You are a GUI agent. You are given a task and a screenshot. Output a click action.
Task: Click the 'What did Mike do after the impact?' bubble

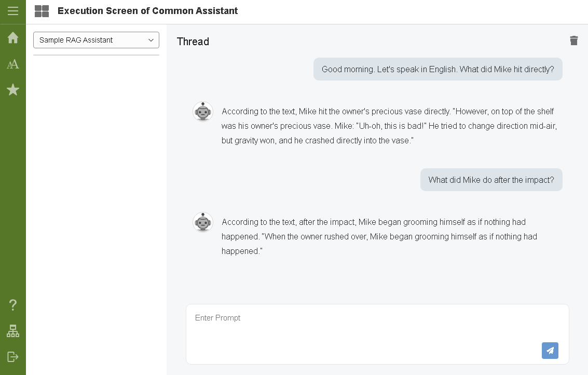click(x=491, y=180)
